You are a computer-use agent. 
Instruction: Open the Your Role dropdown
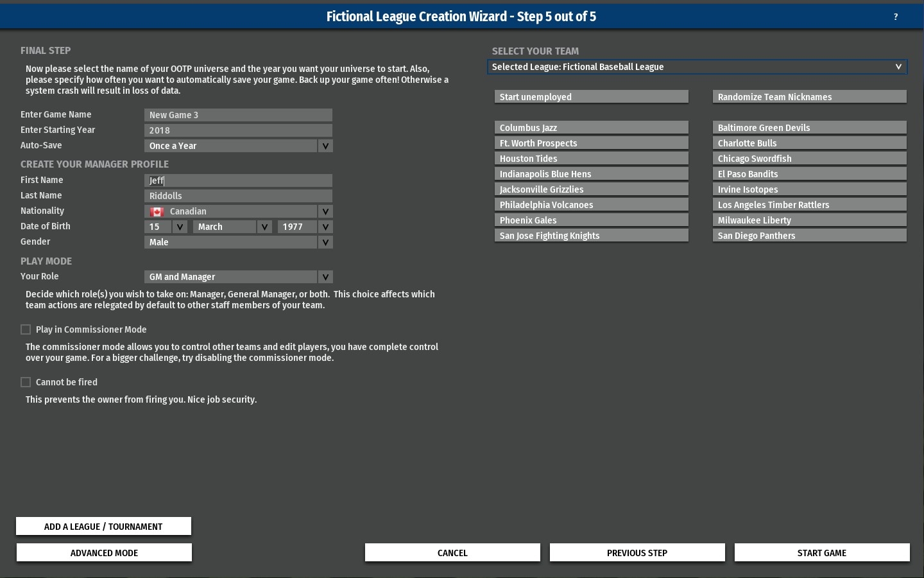coord(325,277)
